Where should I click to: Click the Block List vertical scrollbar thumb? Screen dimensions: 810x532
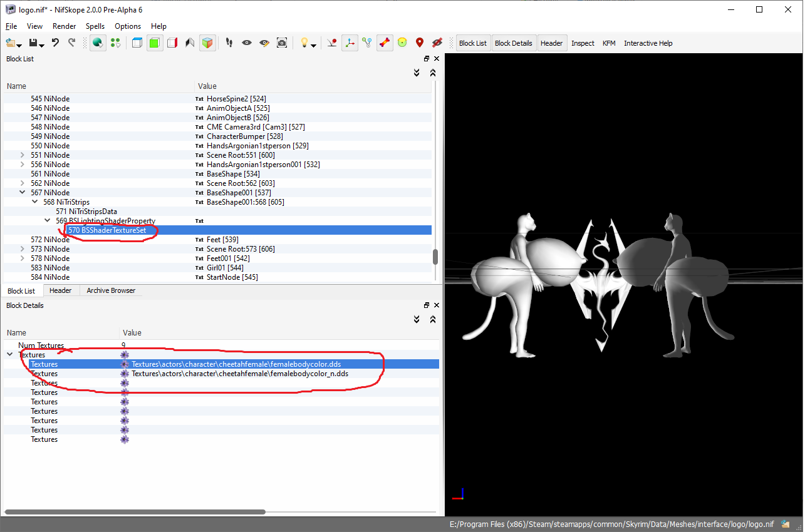435,257
